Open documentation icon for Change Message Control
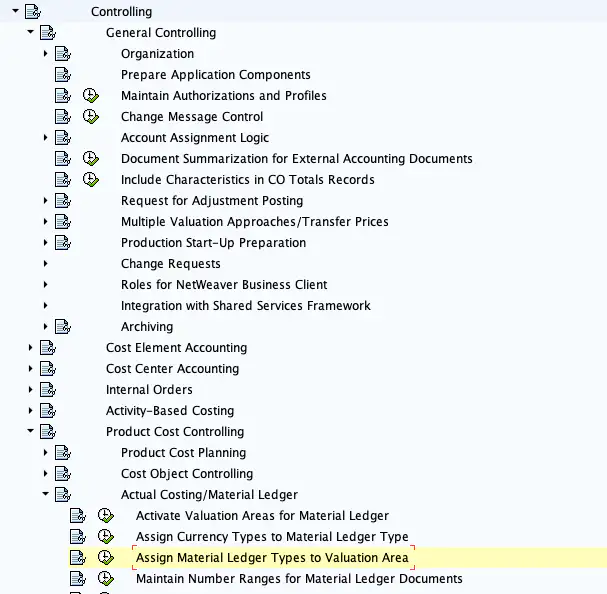The image size is (607, 594). point(63,117)
